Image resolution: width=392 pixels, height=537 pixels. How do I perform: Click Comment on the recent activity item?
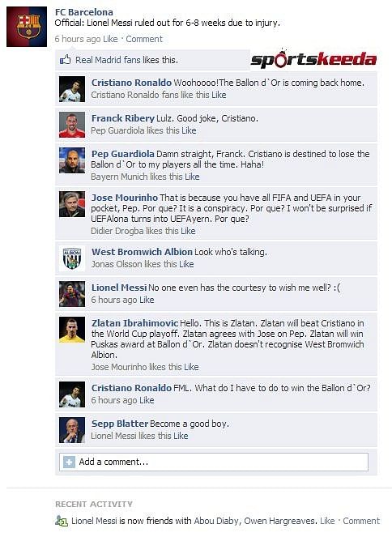[x=361, y=521]
